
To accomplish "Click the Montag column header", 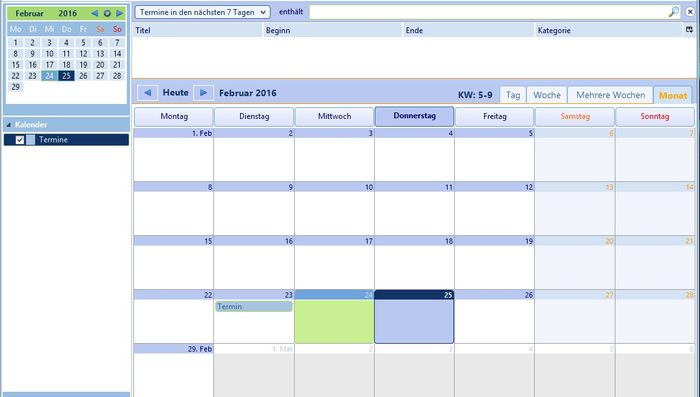I will point(174,117).
